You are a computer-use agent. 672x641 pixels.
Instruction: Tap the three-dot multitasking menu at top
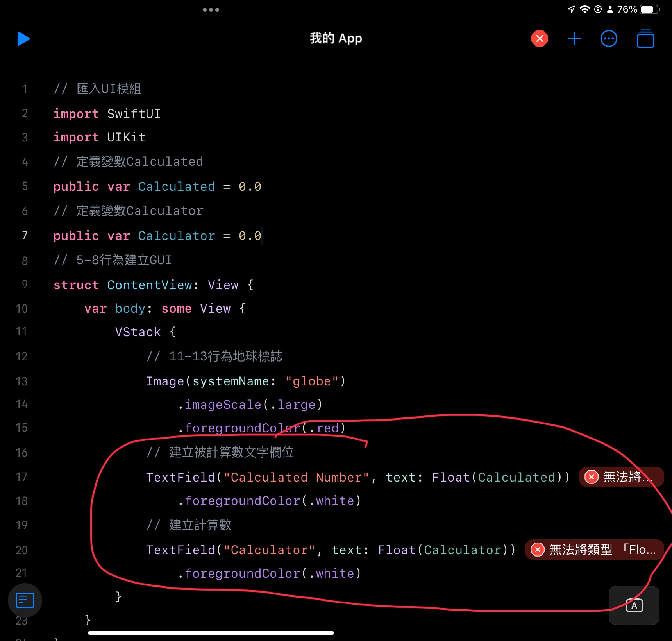click(211, 10)
